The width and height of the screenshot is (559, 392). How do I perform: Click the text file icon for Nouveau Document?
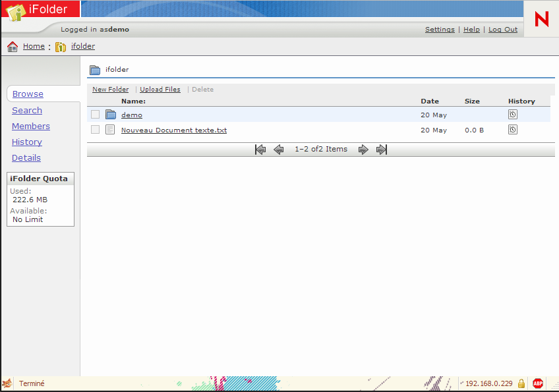click(x=110, y=130)
